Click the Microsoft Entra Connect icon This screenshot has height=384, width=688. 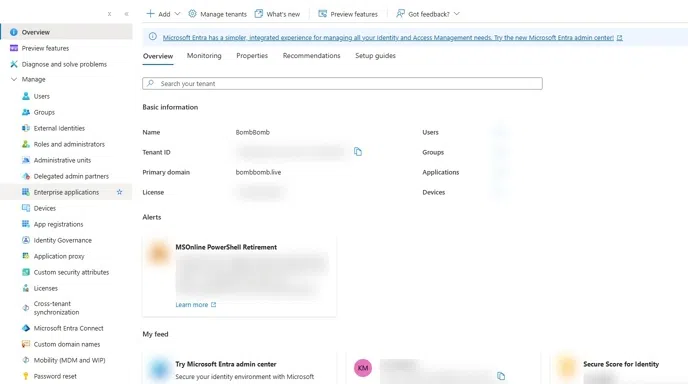coord(26,328)
